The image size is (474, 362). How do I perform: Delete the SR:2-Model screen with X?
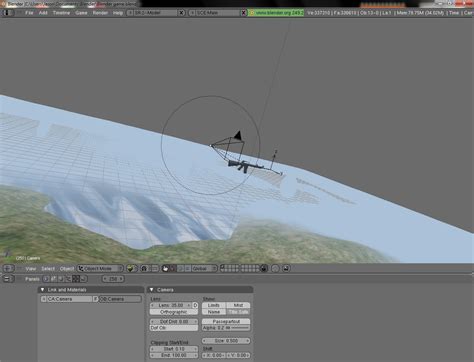pyautogui.click(x=181, y=13)
